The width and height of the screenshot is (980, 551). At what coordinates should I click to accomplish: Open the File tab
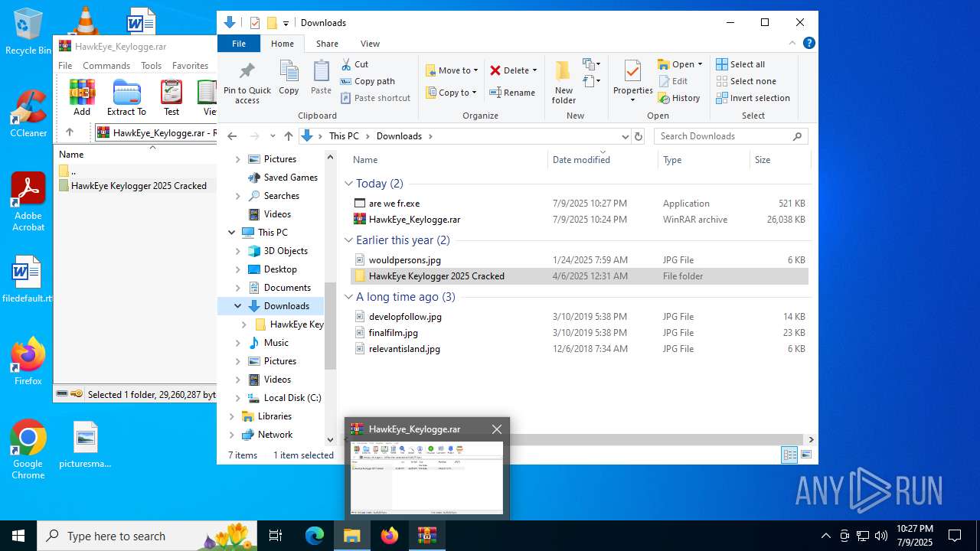pyautogui.click(x=239, y=44)
